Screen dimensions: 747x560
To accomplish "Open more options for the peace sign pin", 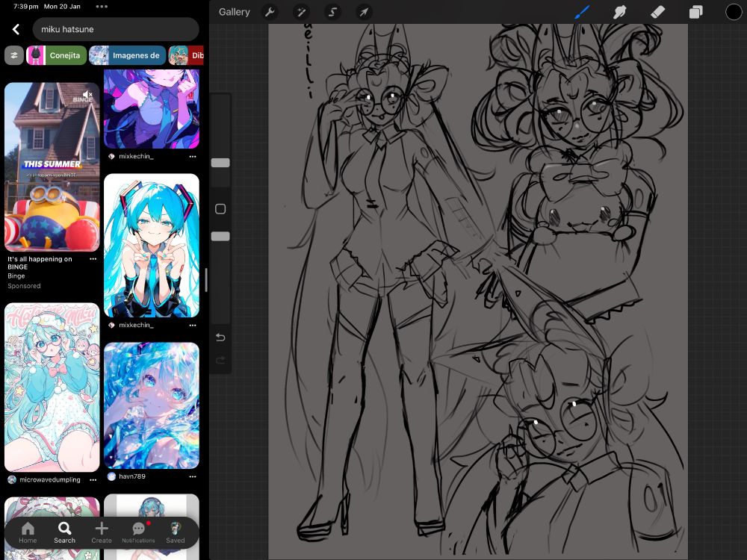I will tap(193, 325).
